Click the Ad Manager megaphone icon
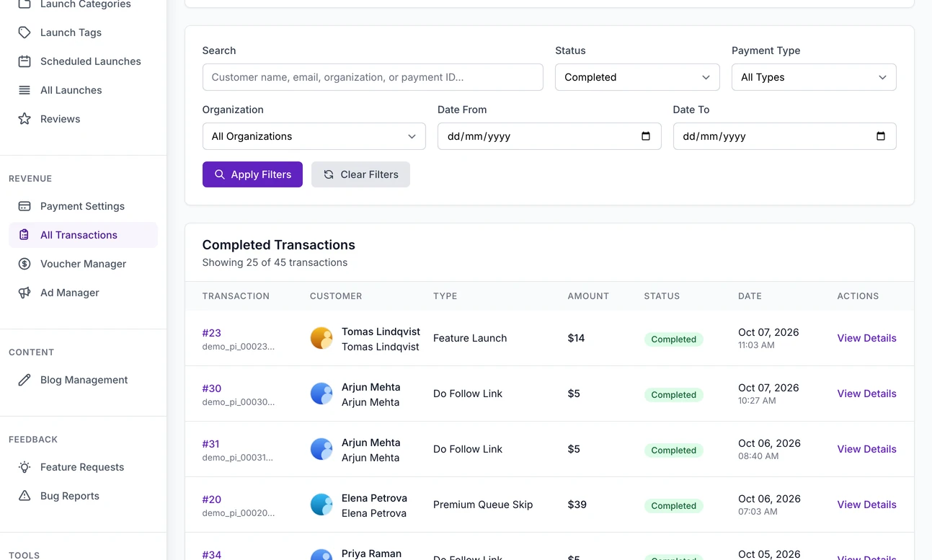 pos(25,293)
